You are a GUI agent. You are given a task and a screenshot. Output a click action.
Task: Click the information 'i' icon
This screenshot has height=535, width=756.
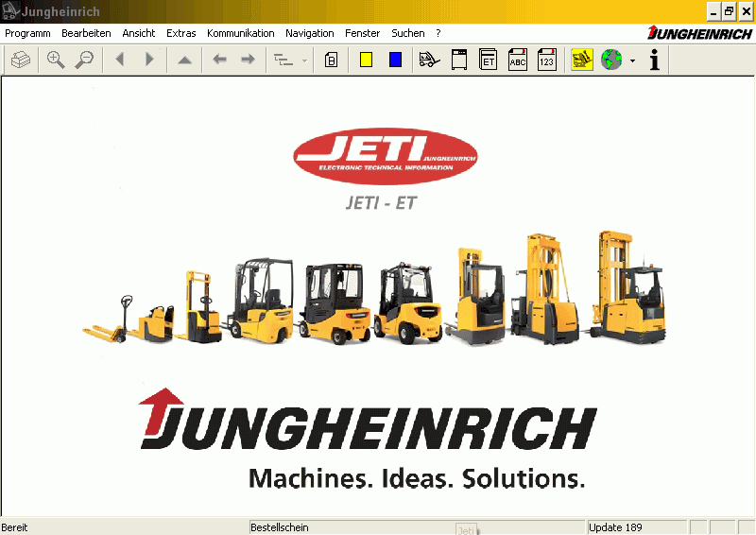click(x=654, y=60)
